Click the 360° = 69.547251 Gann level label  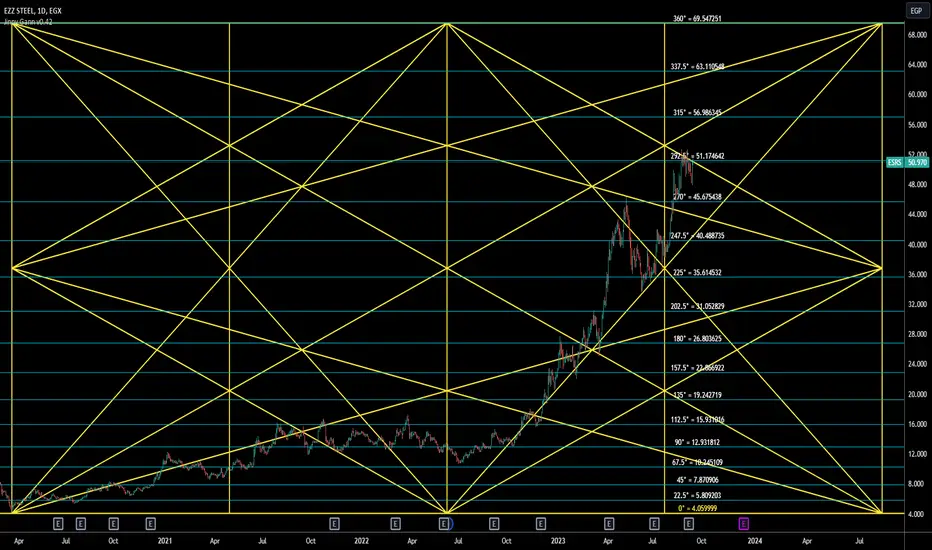coord(697,18)
